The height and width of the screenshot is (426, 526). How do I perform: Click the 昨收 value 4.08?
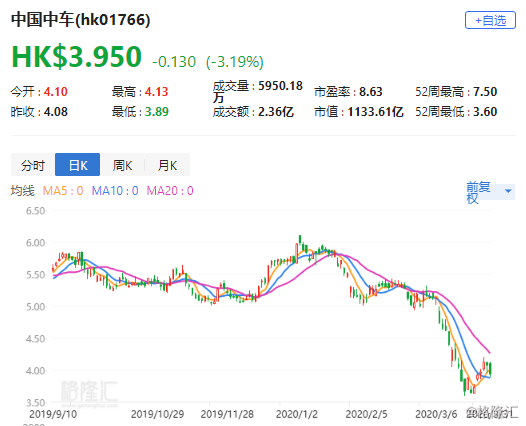coord(56,112)
